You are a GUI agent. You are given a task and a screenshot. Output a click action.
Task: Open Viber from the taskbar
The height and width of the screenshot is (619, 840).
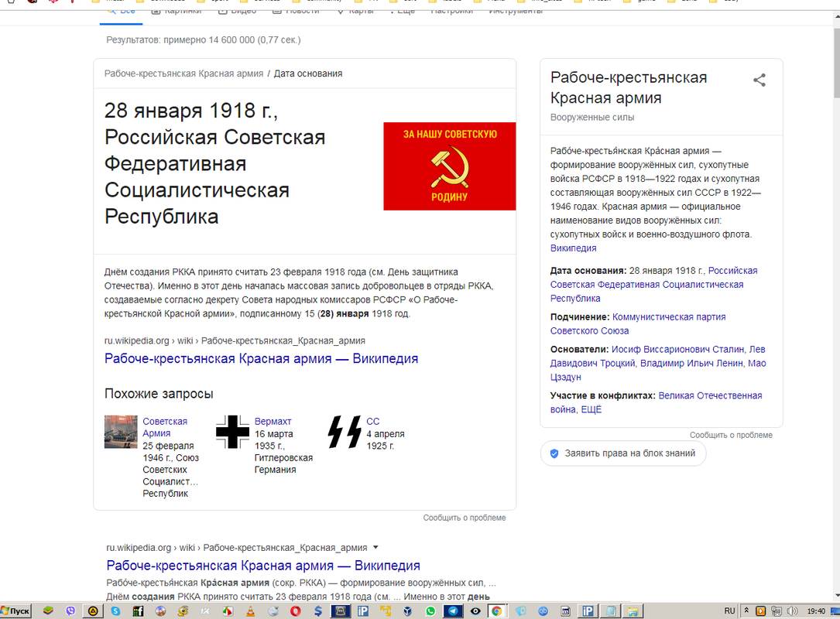point(70,611)
